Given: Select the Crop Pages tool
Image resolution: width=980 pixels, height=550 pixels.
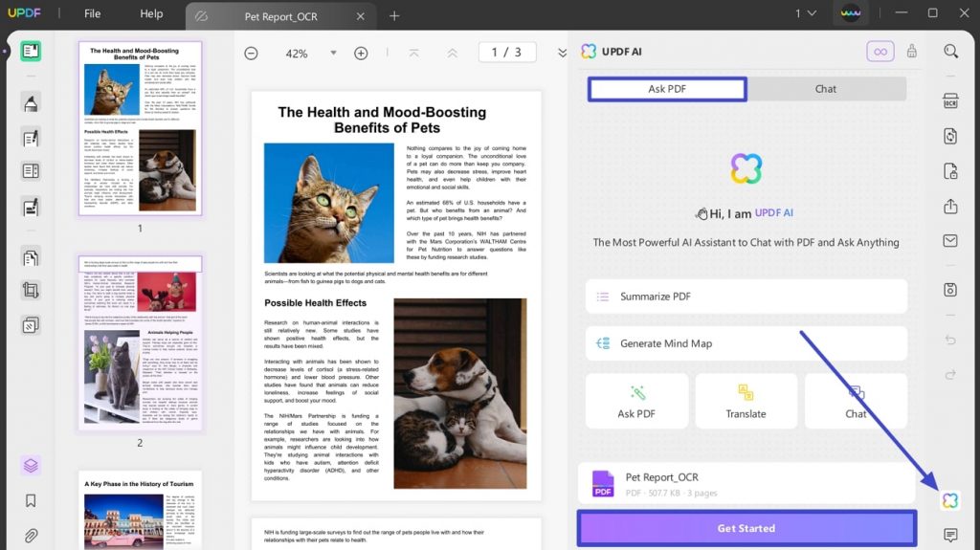Looking at the screenshot, I should (31, 290).
